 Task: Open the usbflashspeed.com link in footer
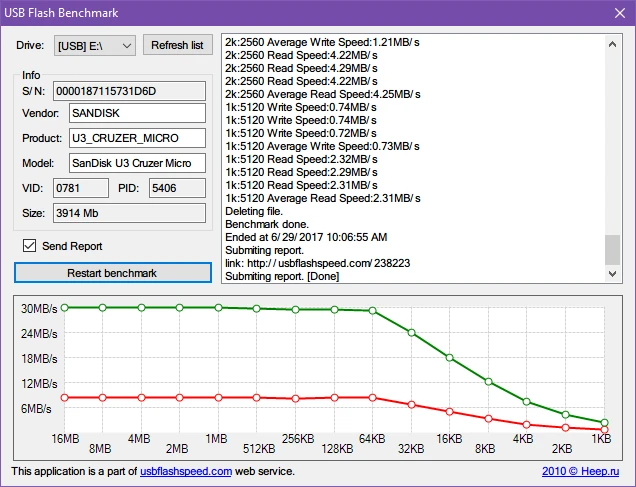coord(186,470)
